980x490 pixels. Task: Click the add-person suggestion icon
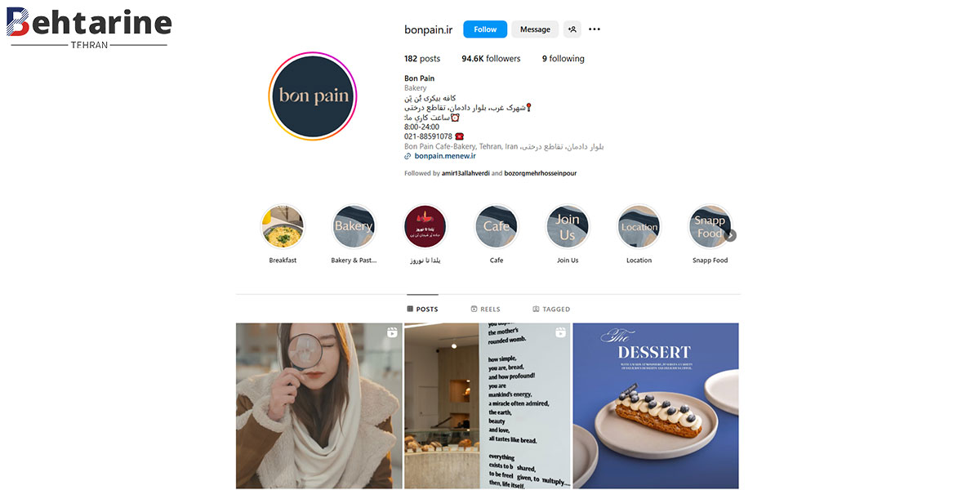[572, 29]
